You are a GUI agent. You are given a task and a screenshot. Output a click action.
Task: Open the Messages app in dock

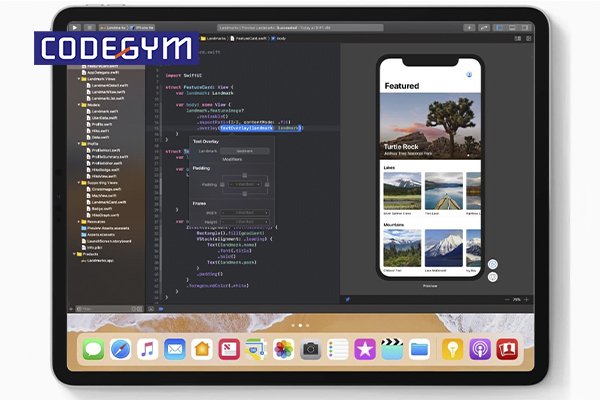(x=93, y=349)
